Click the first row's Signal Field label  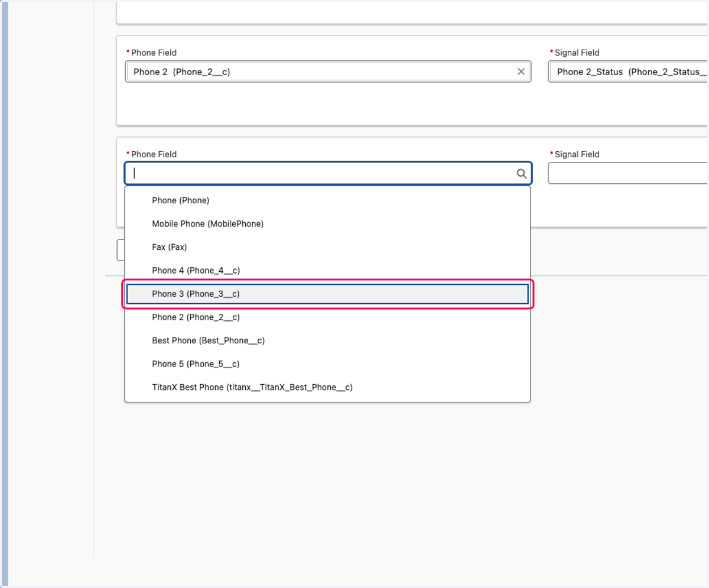(577, 53)
